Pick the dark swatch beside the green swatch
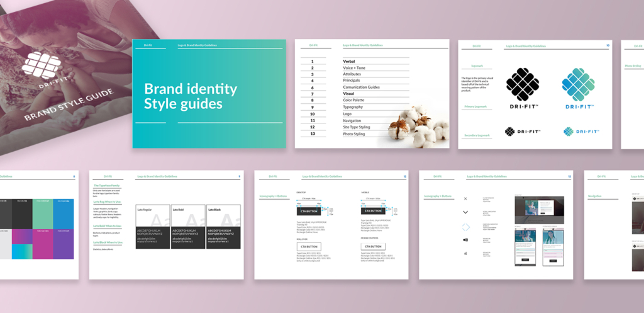The image size is (644, 313). tap(22, 214)
